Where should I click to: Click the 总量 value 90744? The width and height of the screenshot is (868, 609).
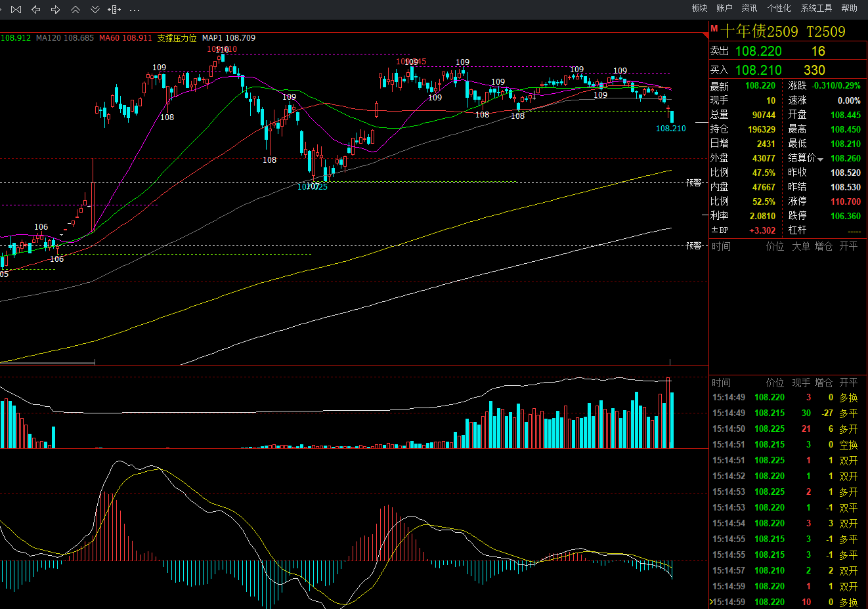pos(764,115)
